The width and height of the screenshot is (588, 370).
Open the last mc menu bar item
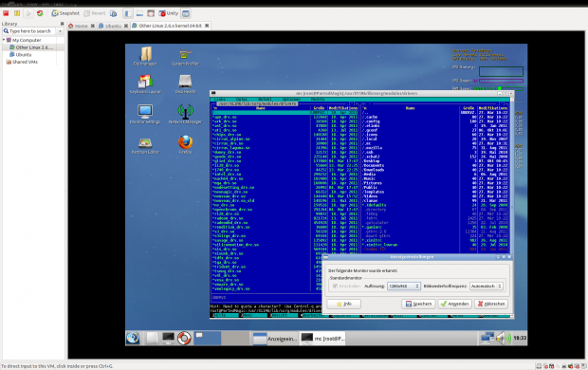pyautogui.click(x=318, y=100)
